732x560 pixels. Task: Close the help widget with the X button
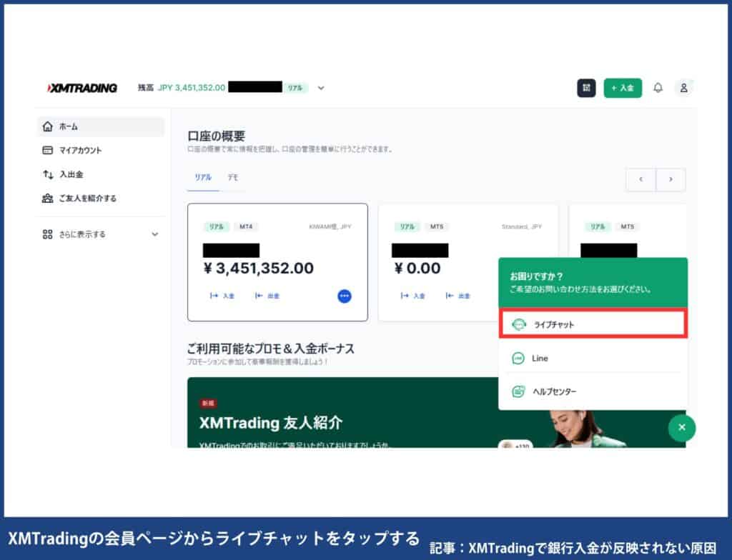click(681, 427)
